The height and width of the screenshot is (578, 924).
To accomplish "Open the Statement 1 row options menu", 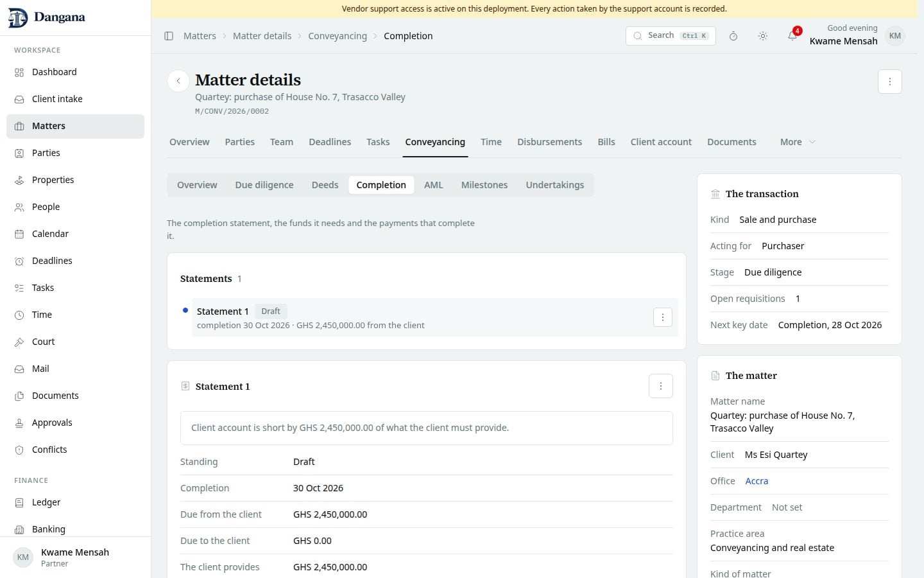I will coord(663,317).
